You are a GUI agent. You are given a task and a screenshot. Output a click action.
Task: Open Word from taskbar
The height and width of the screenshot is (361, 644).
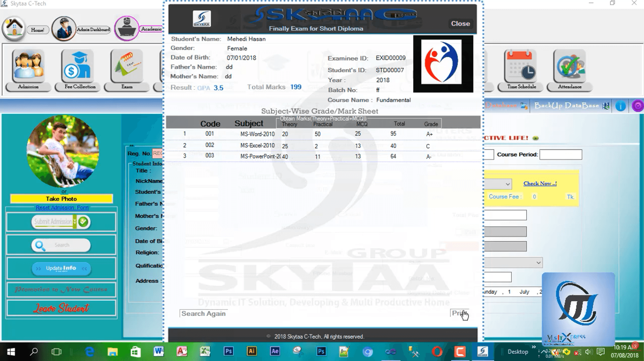point(158,352)
